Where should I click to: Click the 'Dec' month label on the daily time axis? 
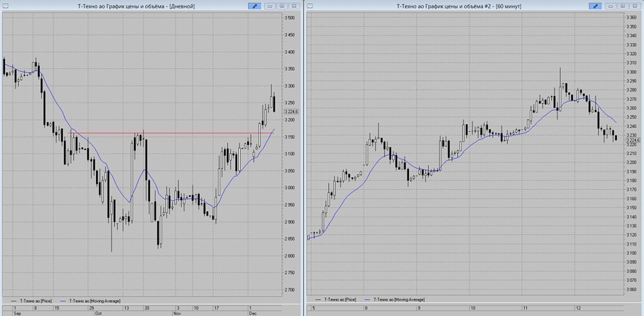pos(252,312)
